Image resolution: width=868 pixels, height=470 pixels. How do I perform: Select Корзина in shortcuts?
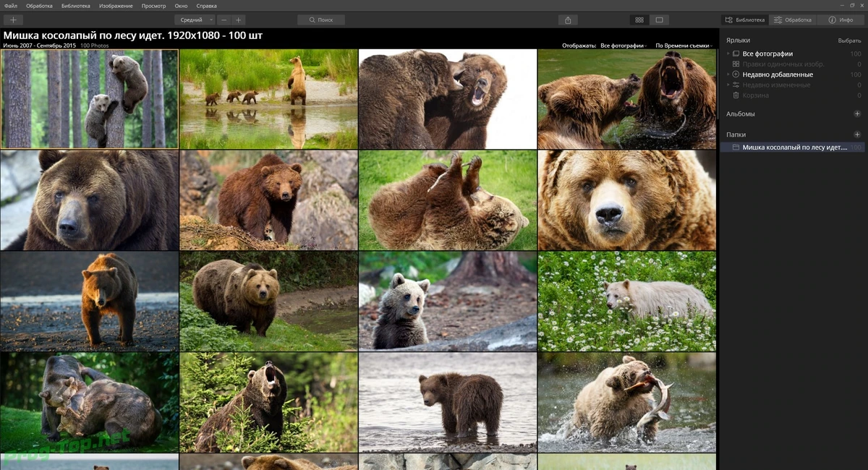pyautogui.click(x=754, y=95)
